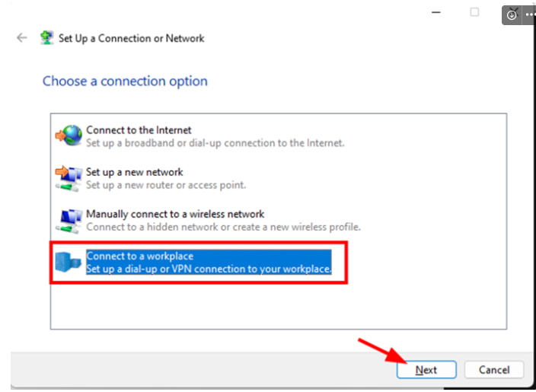
Task: Cancel the connection setup wizard
Action: click(494, 370)
